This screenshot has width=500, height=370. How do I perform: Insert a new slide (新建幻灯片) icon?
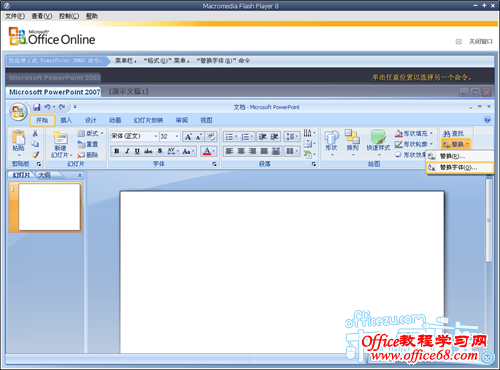click(x=60, y=138)
